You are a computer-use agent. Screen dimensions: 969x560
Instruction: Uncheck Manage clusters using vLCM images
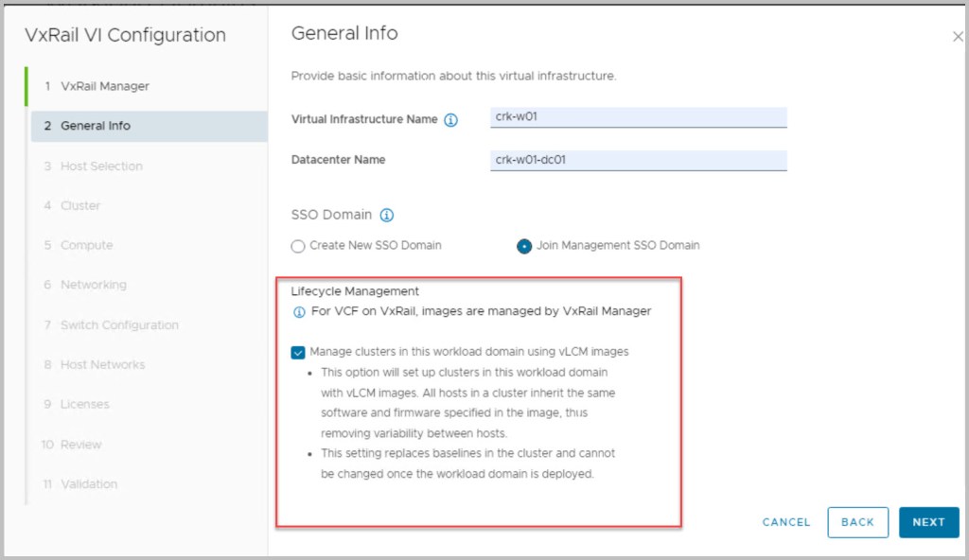(299, 352)
